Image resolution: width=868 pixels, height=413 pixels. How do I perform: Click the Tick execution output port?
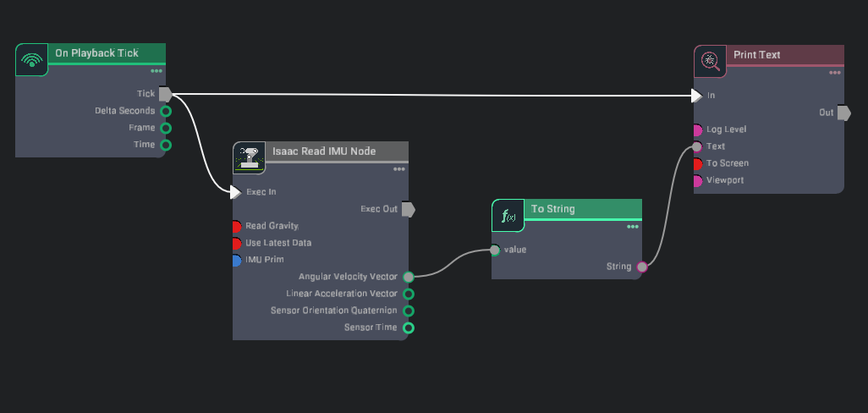coord(166,94)
